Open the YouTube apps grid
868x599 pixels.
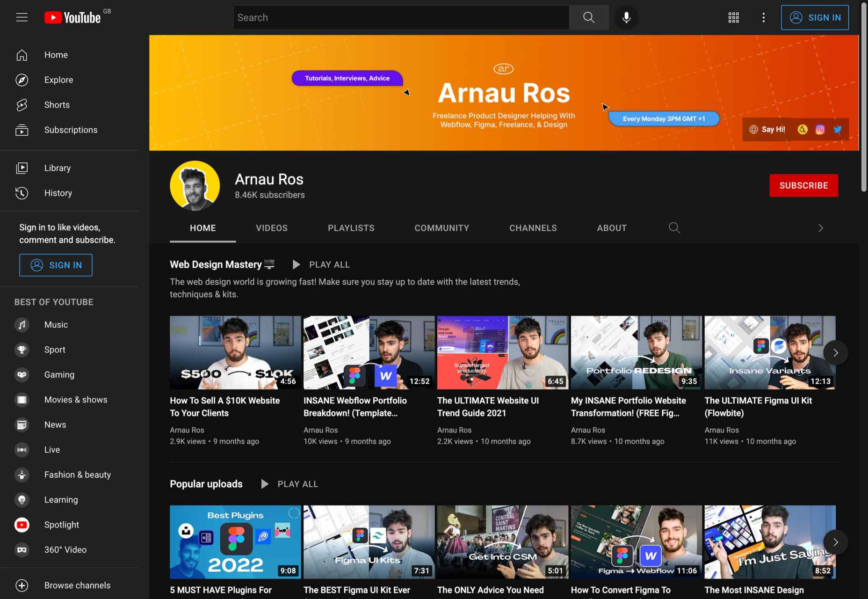(x=733, y=17)
